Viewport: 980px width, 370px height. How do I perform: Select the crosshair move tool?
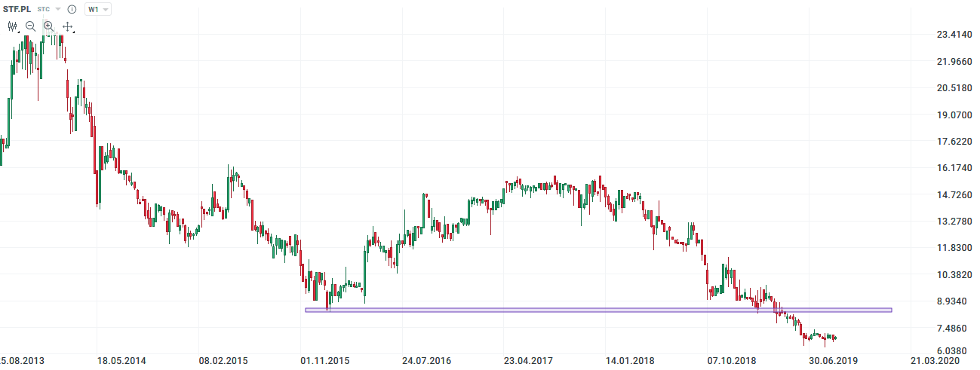[67, 26]
